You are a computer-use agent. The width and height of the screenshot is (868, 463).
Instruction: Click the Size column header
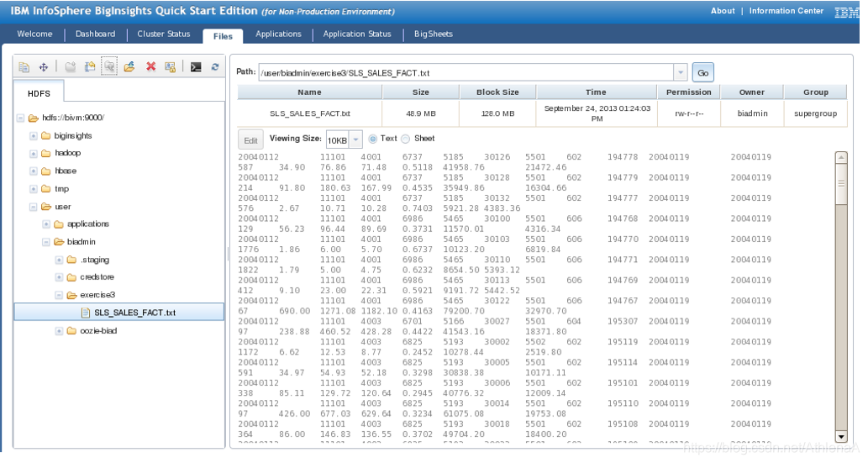(421, 92)
